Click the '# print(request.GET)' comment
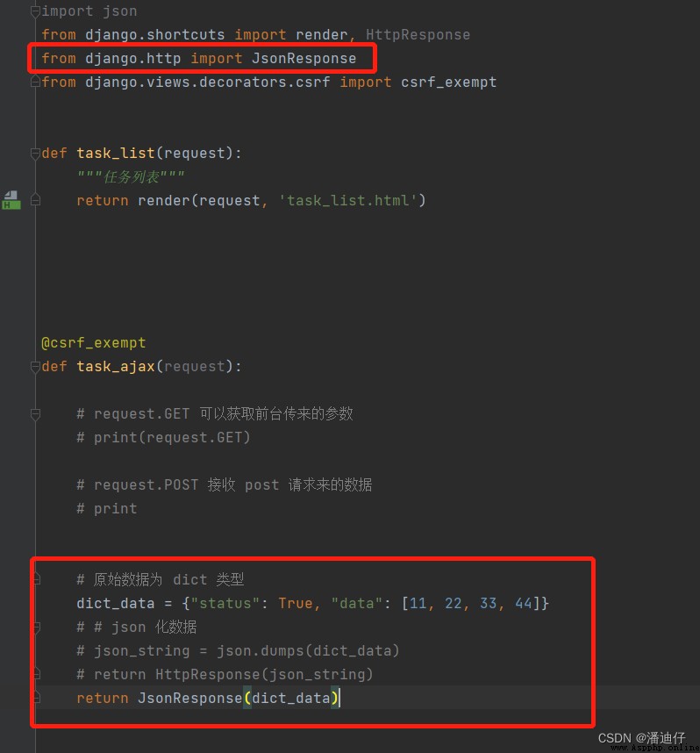700x753 pixels. pyautogui.click(x=163, y=437)
